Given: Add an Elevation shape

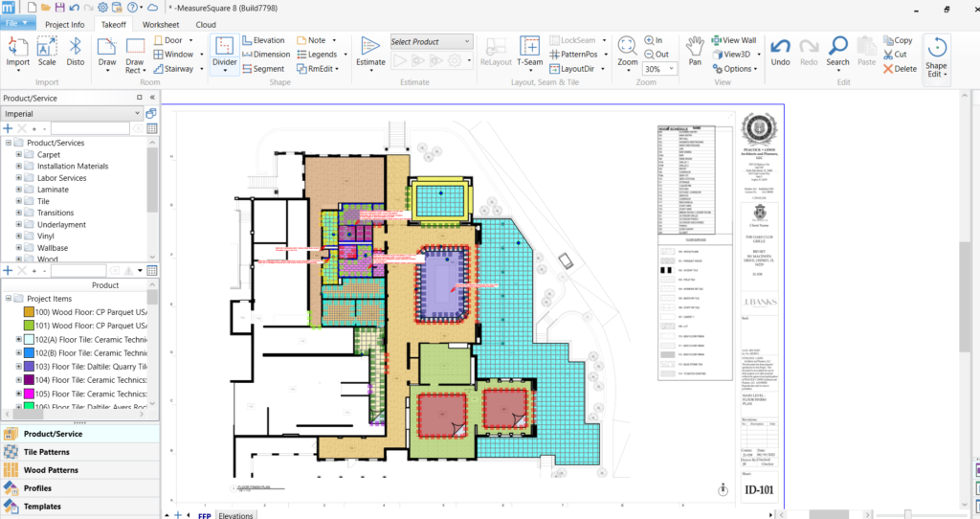Looking at the screenshot, I should pos(263,40).
